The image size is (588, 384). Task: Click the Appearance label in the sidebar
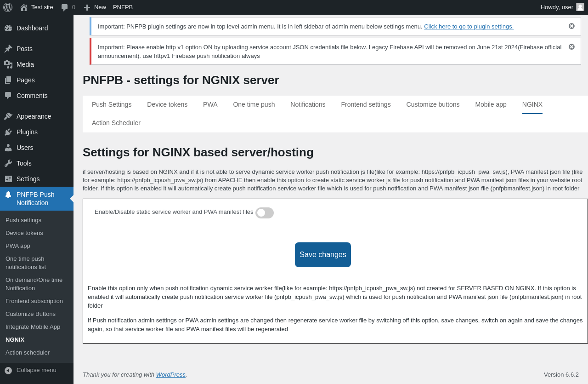[34, 116]
